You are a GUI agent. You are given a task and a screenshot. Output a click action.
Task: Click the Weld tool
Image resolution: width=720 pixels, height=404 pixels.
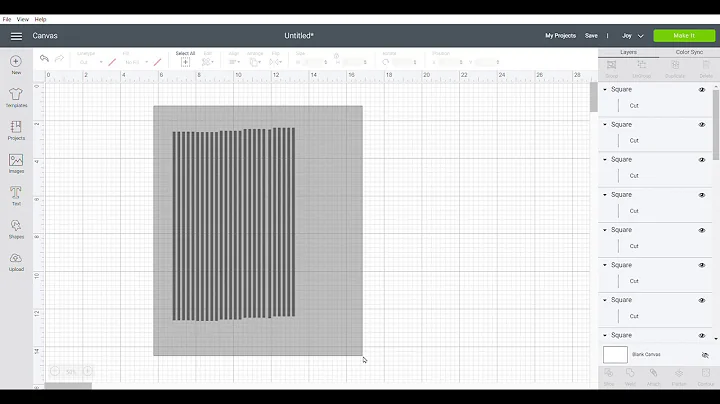pyautogui.click(x=630, y=373)
